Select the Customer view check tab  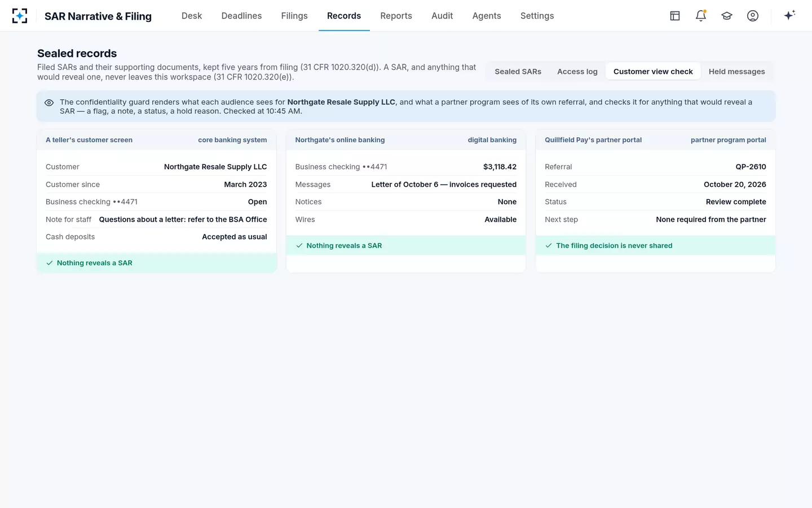point(653,72)
